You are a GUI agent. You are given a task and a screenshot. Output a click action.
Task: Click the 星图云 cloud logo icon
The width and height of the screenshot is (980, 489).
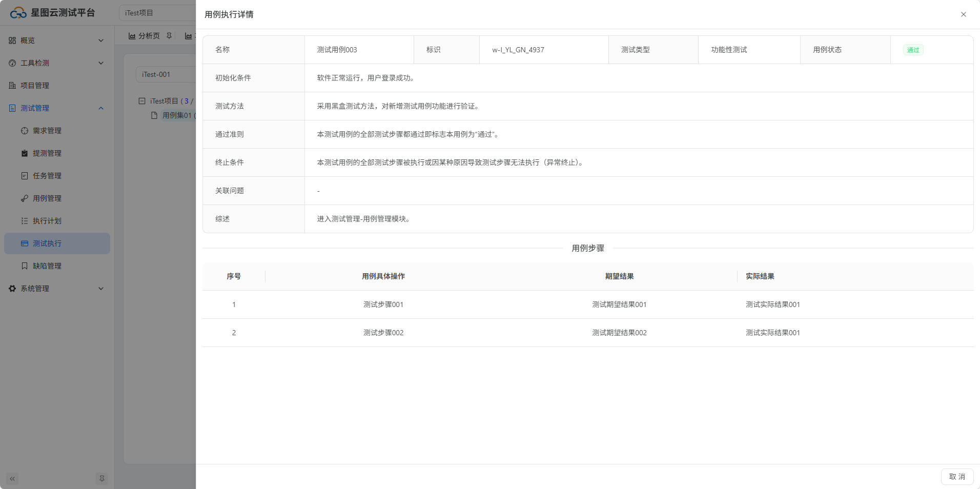(18, 13)
